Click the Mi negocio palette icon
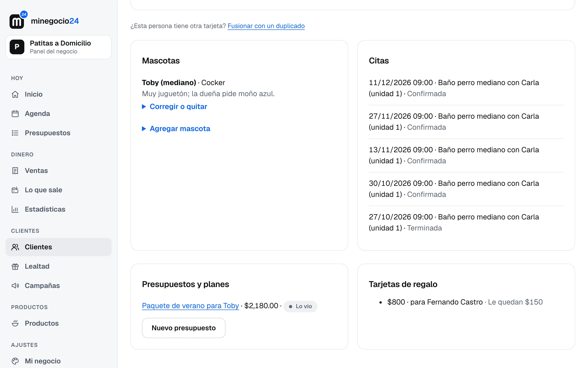 tap(15, 361)
